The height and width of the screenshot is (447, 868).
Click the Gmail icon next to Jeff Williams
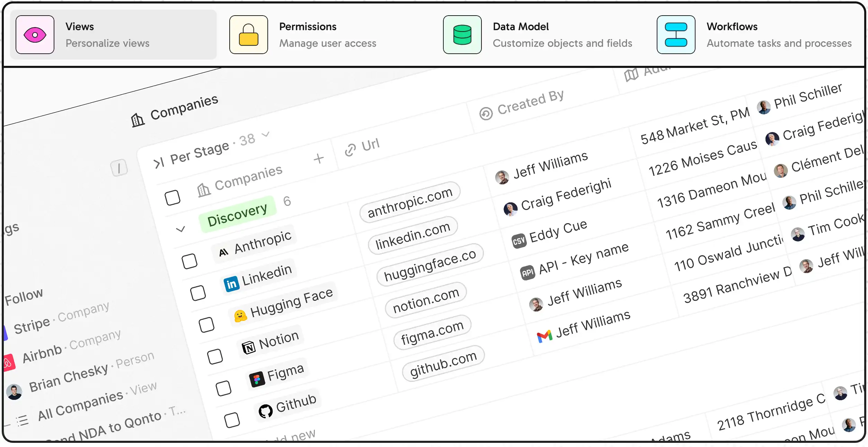[544, 336]
